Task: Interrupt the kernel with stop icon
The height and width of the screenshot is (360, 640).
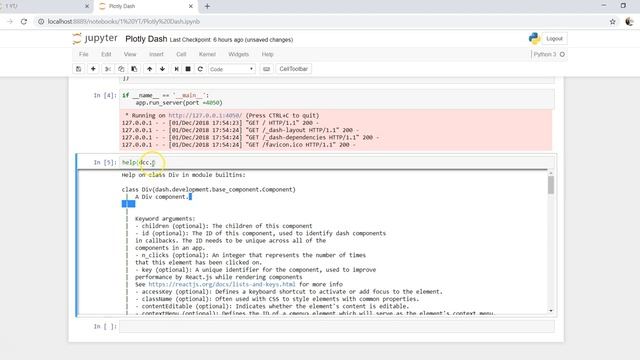Action: tap(188, 69)
